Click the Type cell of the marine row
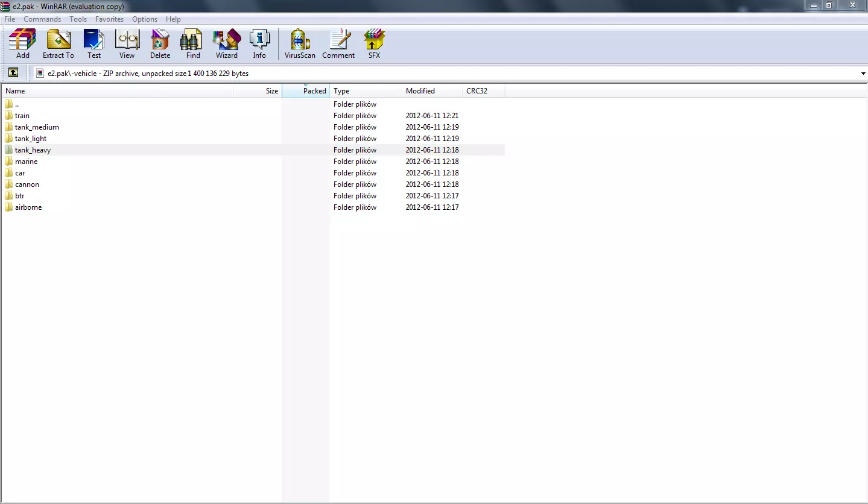This screenshot has width=868, height=504. pyautogui.click(x=355, y=162)
